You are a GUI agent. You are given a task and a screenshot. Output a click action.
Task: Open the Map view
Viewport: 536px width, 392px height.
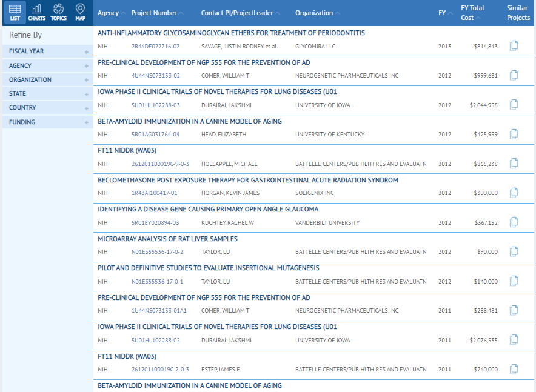80,13
